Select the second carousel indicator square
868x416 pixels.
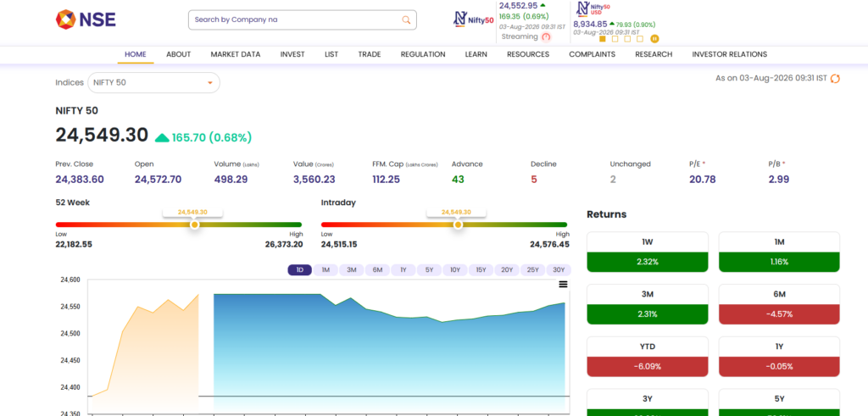[615, 39]
